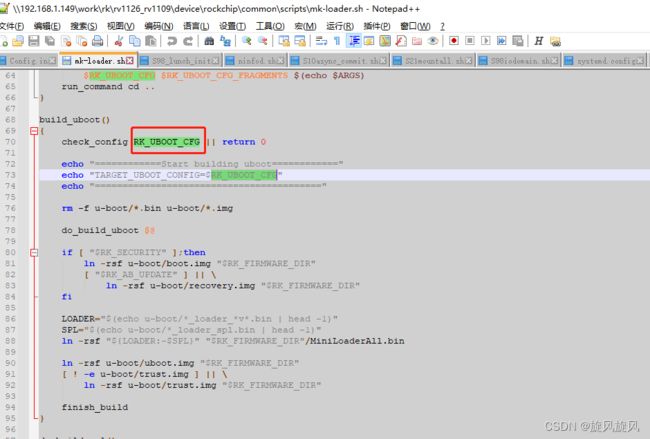Image resolution: width=650 pixels, height=439 pixels.
Task: Open the Document Map panel
Action: (x=385, y=41)
